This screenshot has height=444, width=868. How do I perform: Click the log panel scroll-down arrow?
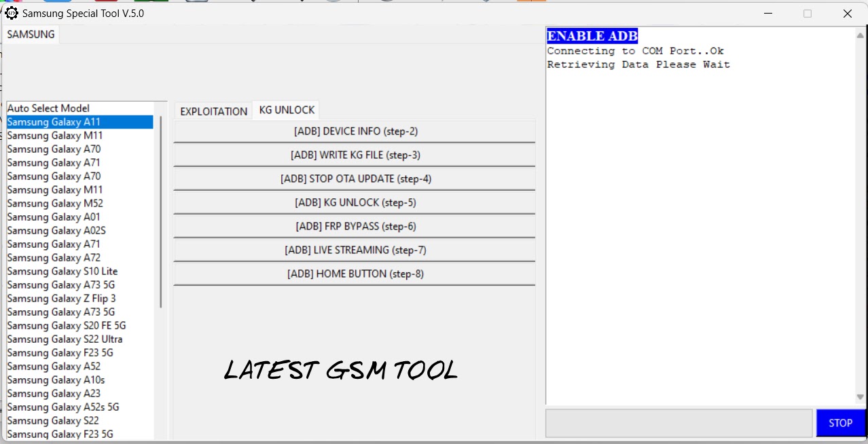click(860, 397)
